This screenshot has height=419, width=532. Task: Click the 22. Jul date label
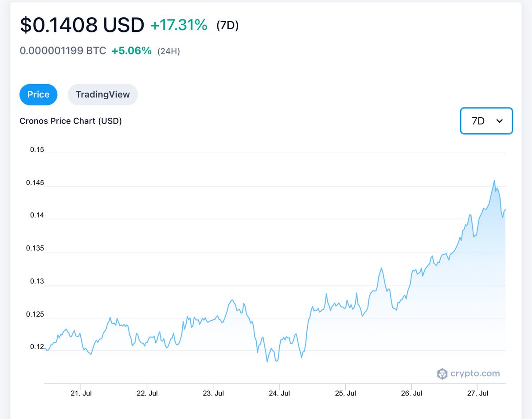(x=147, y=393)
